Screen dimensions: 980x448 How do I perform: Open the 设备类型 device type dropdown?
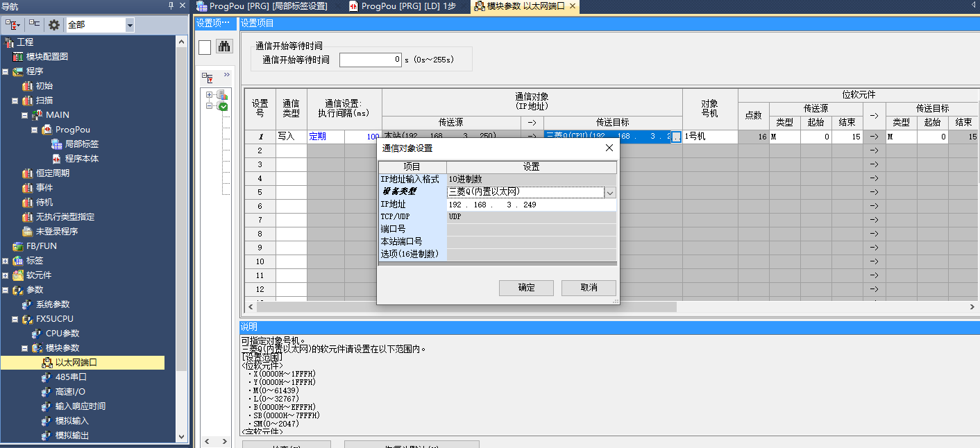[610, 192]
